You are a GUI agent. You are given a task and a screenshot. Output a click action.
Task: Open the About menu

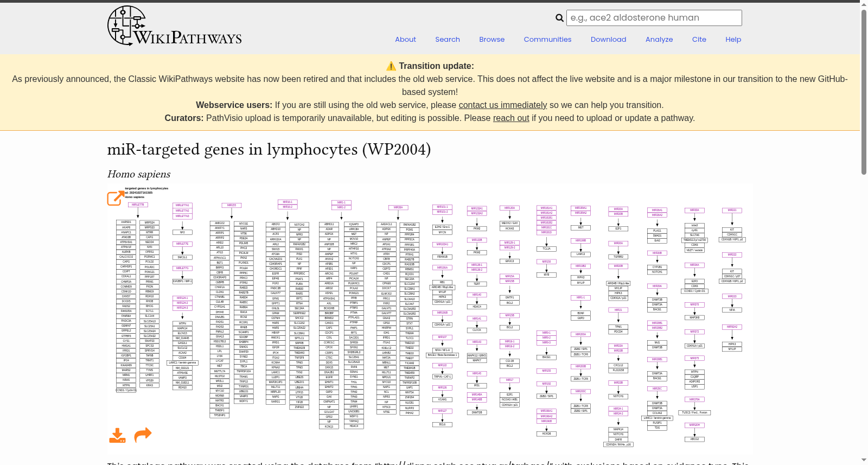pos(405,40)
